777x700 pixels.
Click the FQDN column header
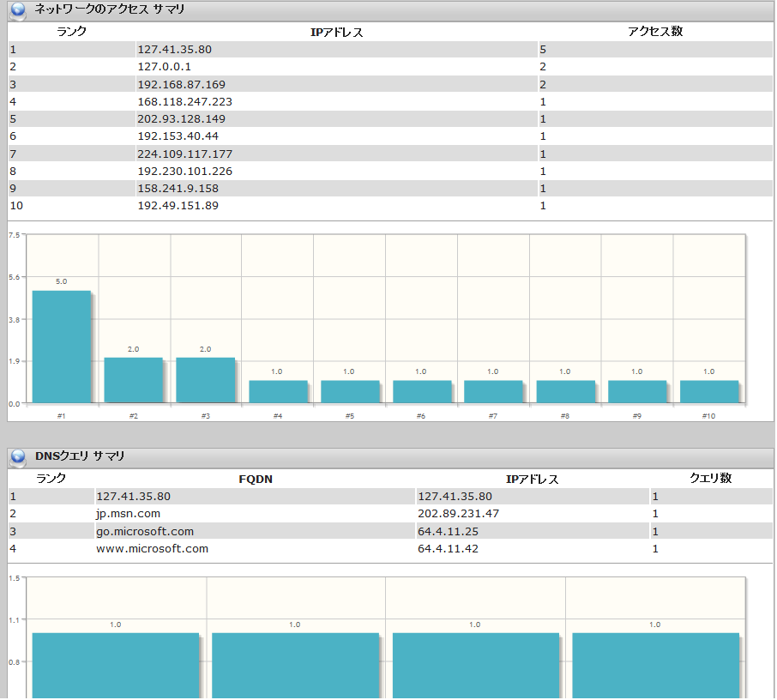tap(255, 479)
